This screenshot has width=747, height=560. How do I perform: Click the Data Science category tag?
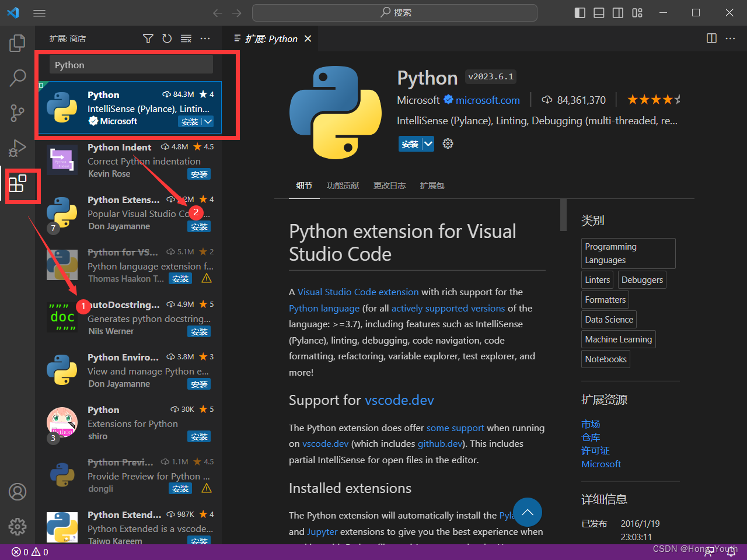pyautogui.click(x=609, y=320)
